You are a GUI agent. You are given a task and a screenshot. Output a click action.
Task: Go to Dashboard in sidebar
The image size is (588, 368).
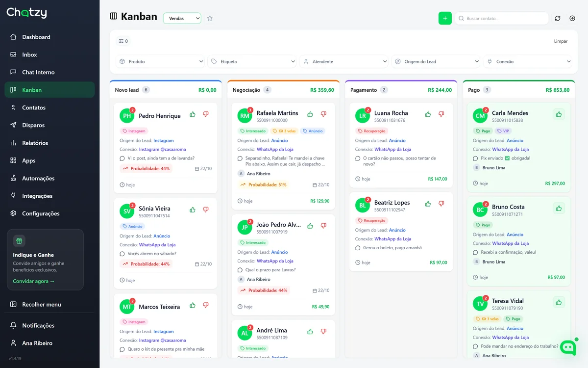point(49,37)
